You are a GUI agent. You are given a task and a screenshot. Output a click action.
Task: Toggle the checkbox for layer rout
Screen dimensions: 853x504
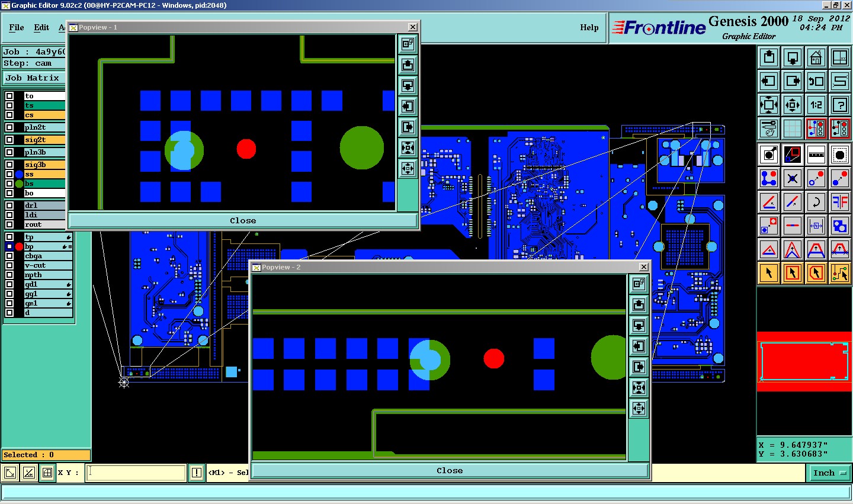click(x=9, y=224)
